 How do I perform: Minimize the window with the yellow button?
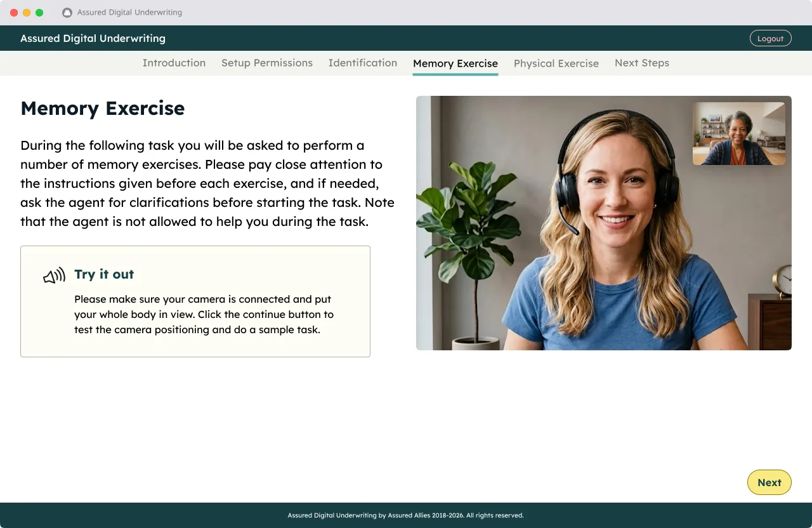[27, 13]
